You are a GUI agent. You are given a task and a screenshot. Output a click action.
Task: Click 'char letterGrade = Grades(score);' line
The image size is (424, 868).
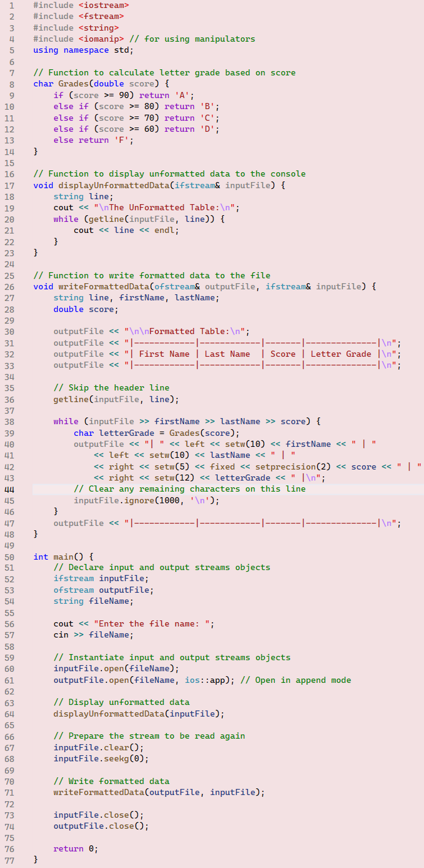click(157, 433)
